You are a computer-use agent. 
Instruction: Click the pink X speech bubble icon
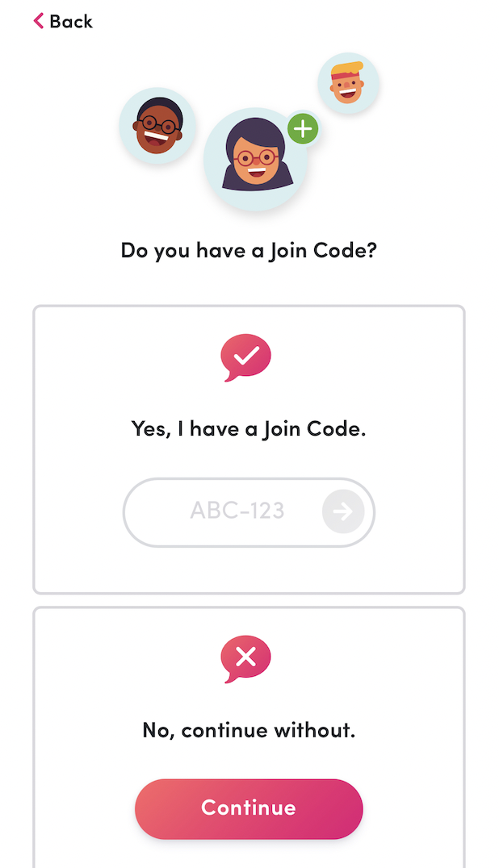(245, 658)
